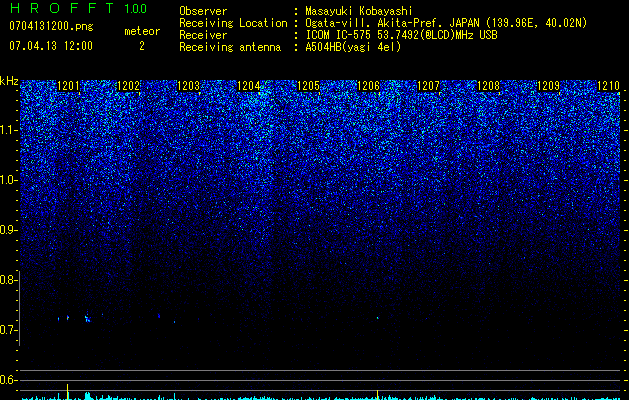
Task: Click the 0.6 frequency axis label
Action: (7, 380)
